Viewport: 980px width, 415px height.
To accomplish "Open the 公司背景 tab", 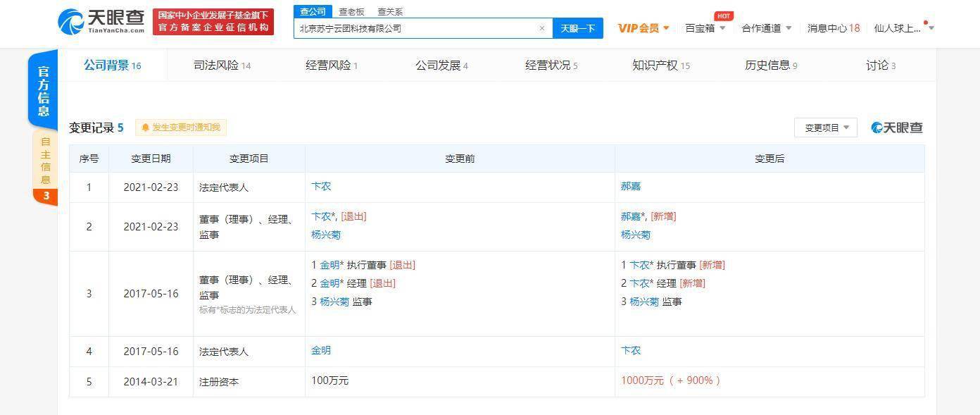I will [x=113, y=66].
